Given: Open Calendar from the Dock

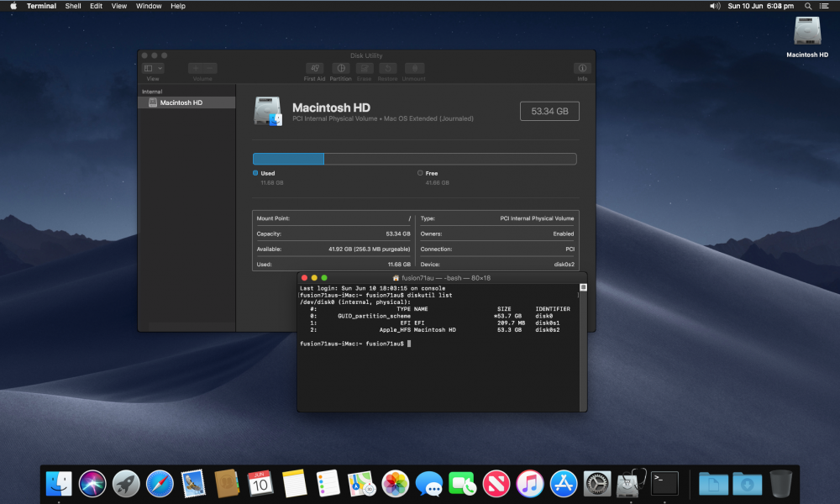Looking at the screenshot, I should point(260,484).
